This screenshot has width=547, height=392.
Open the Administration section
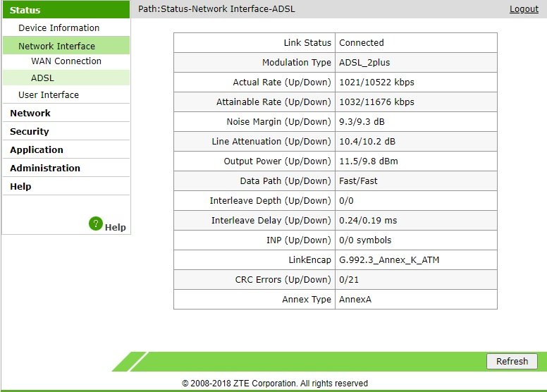tap(45, 169)
